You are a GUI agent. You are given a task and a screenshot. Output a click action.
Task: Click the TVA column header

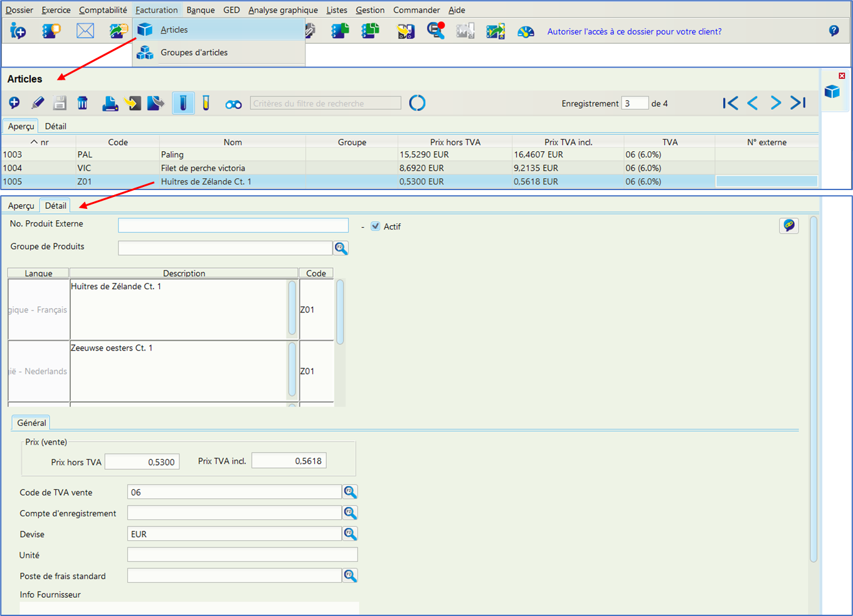tap(670, 142)
